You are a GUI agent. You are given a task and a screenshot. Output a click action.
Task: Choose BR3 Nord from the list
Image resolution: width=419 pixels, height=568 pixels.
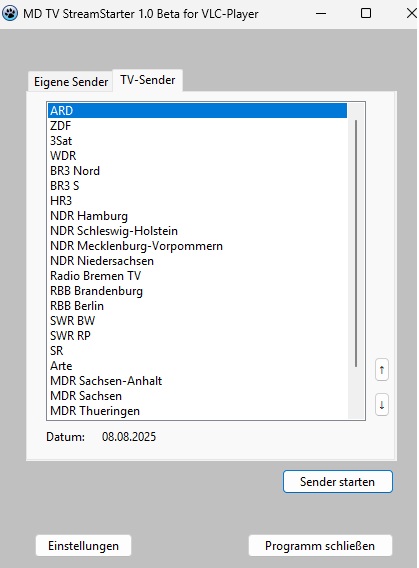click(x=197, y=171)
